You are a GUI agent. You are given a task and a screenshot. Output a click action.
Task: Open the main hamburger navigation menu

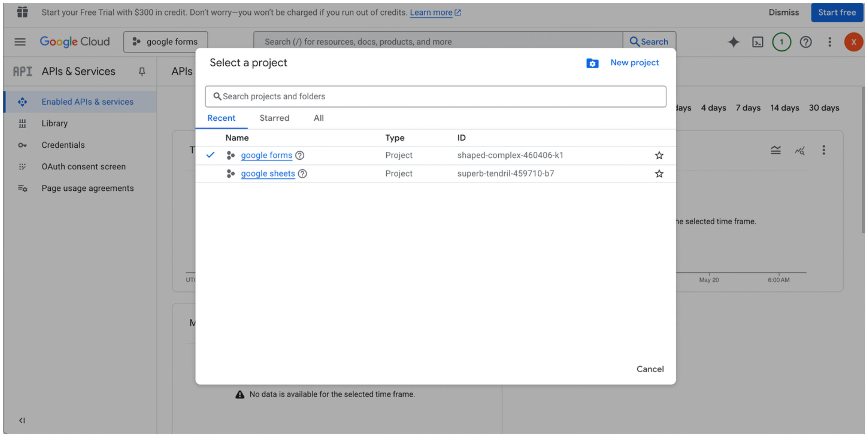pyautogui.click(x=20, y=42)
